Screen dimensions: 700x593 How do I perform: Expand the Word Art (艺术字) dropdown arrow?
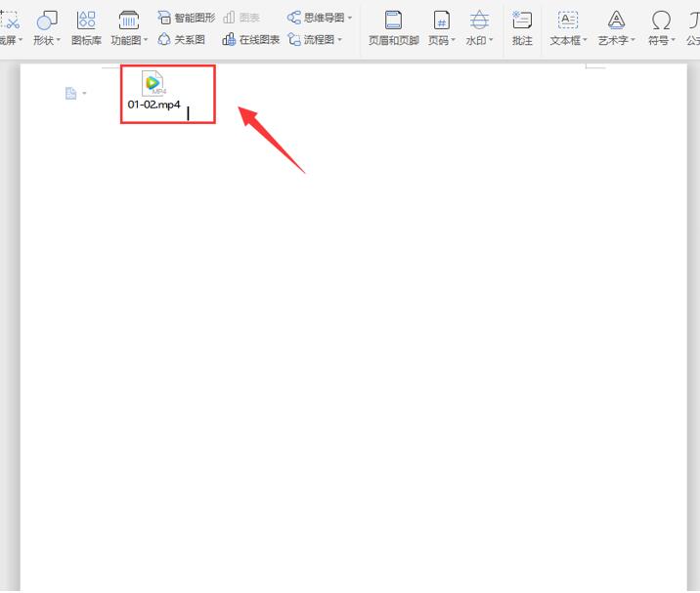(x=633, y=40)
